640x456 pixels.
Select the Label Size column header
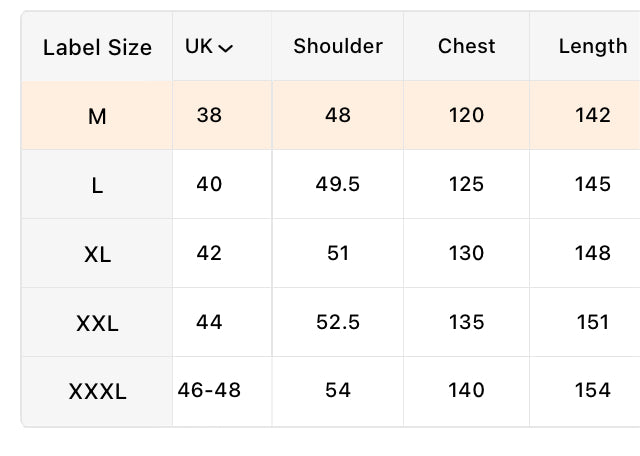pos(97,47)
